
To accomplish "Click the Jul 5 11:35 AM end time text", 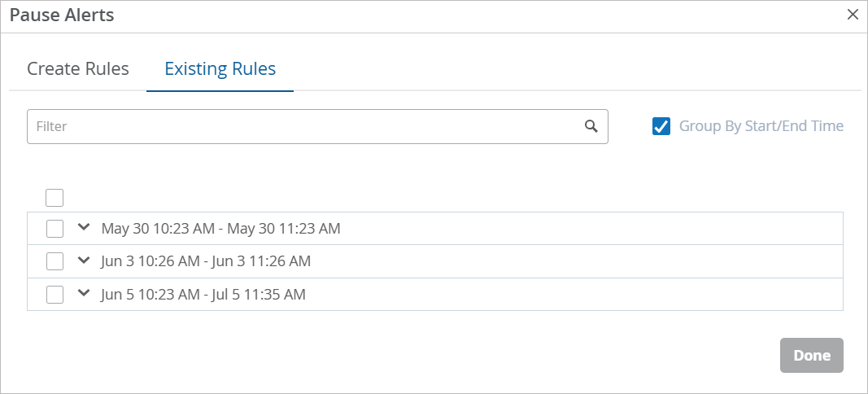I will coord(260,295).
